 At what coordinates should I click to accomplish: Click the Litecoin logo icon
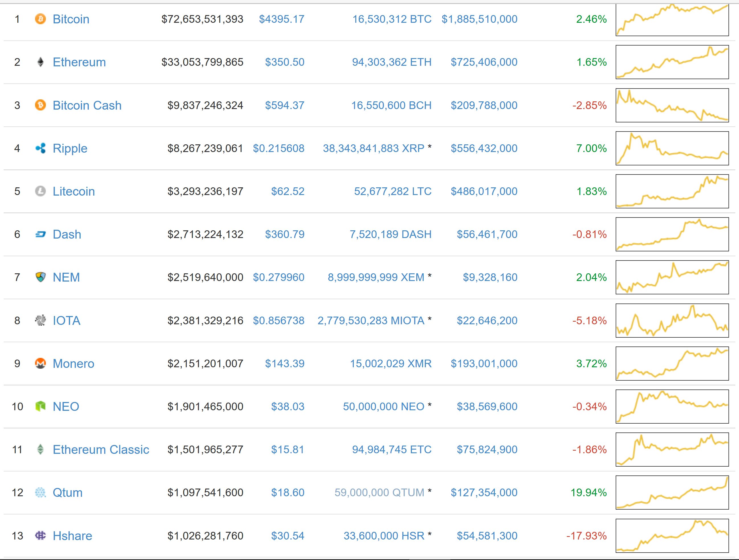(x=40, y=191)
